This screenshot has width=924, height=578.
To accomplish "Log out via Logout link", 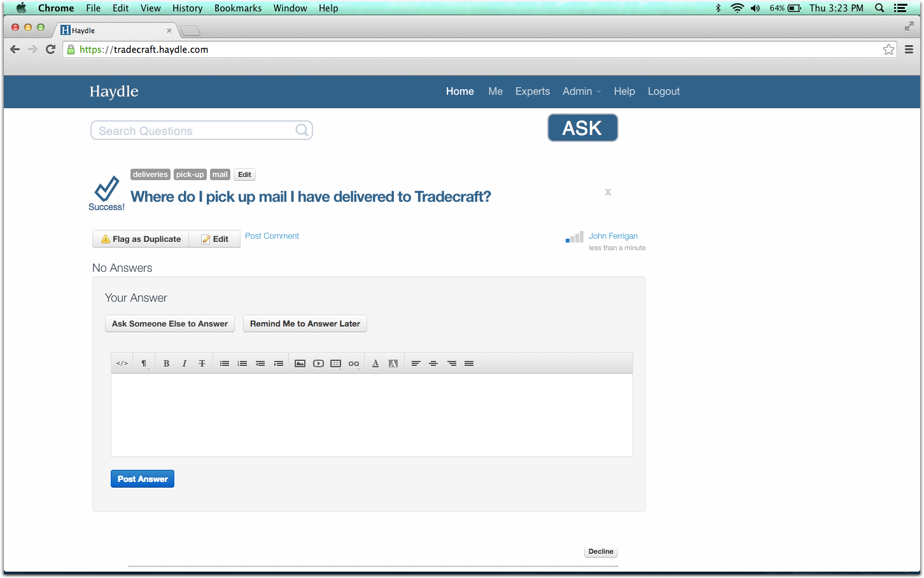I will click(x=664, y=91).
